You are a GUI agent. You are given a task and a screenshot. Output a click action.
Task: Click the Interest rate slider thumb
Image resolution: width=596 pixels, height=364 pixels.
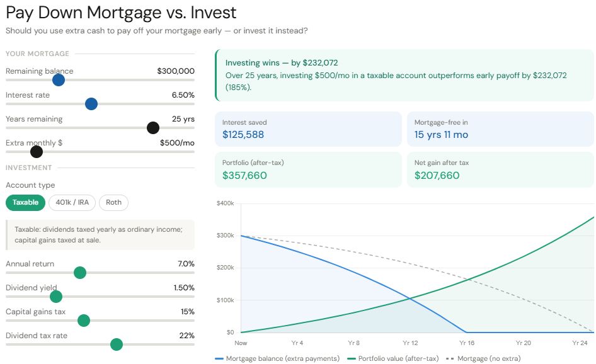pos(91,104)
